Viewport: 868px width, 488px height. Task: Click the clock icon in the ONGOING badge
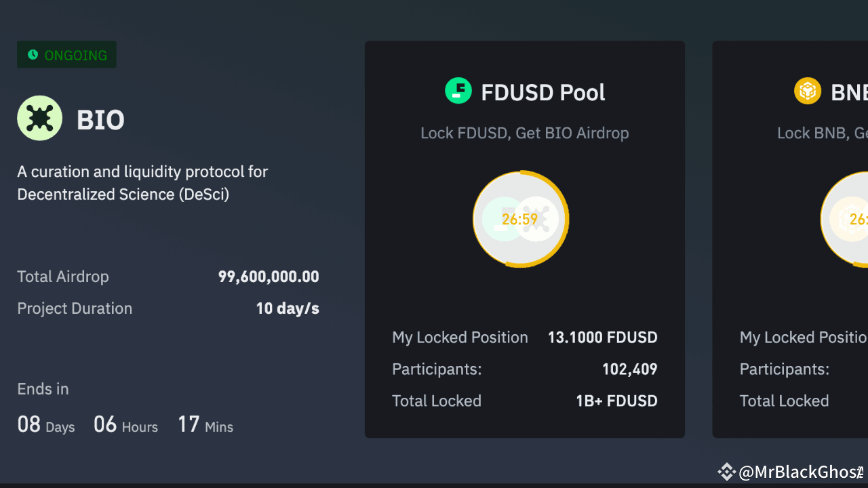[33, 55]
